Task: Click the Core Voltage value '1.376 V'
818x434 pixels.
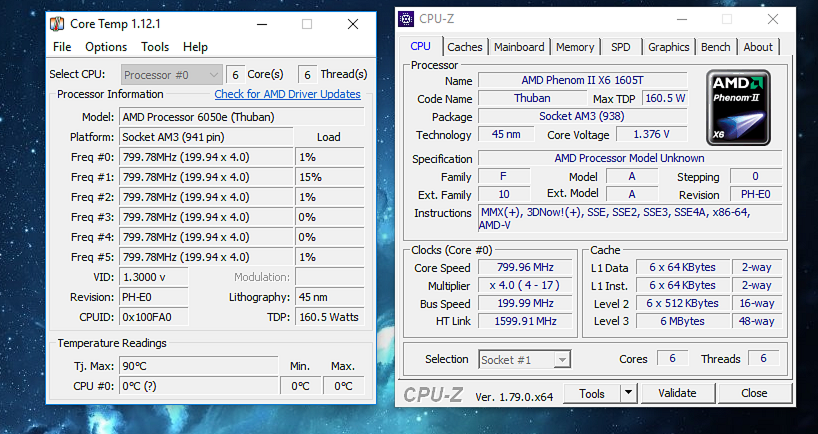Action: coord(652,134)
